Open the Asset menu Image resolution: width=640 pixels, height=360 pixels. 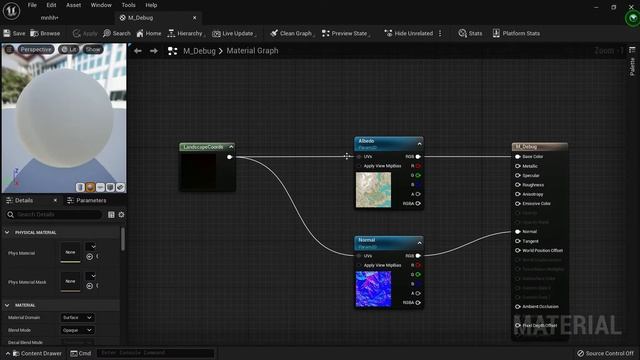74,5
